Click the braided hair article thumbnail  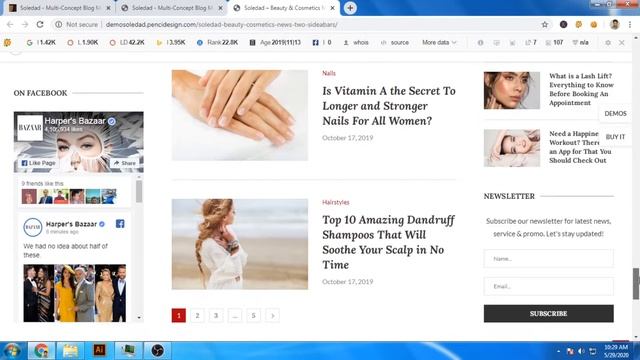[240, 244]
